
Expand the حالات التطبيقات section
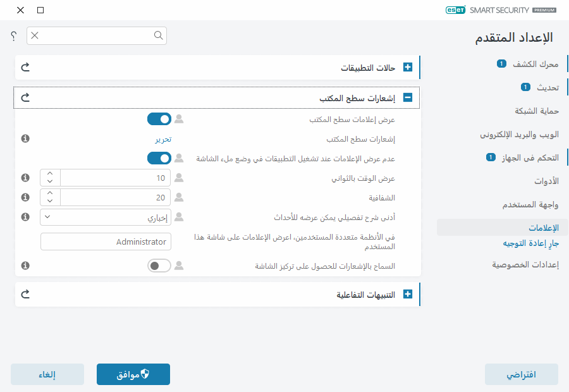click(x=408, y=67)
